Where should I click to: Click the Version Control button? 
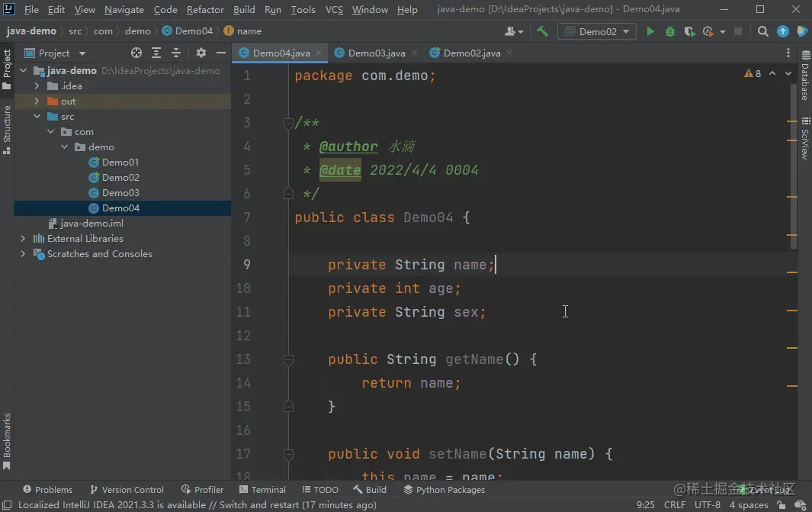(127, 490)
